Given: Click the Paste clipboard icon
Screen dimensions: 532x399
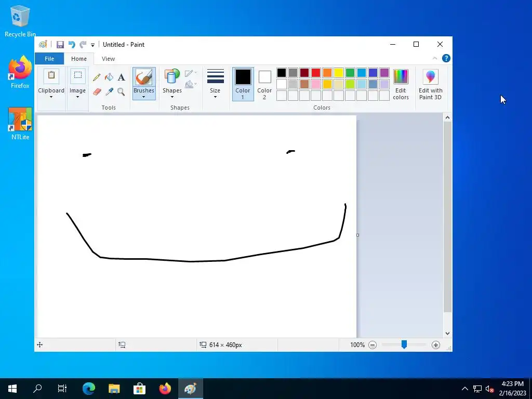Looking at the screenshot, I should [51, 76].
